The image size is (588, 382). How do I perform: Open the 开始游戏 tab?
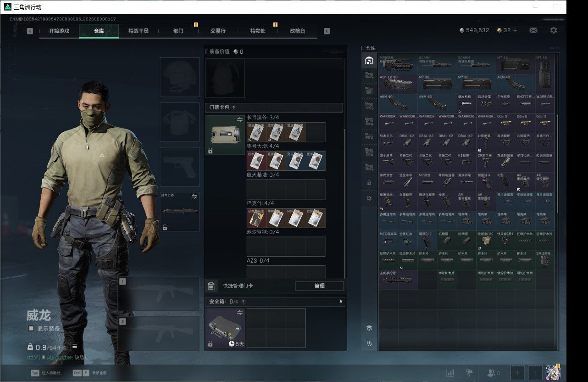pyautogui.click(x=59, y=31)
